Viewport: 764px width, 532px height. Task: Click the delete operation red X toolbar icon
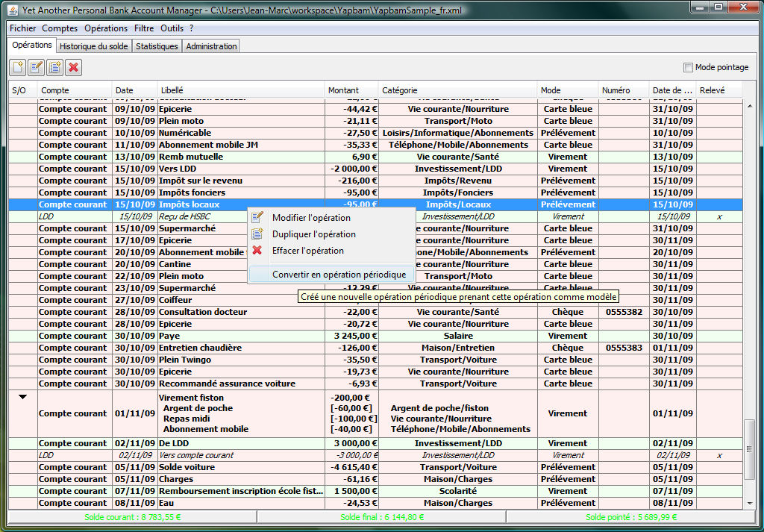tap(74, 67)
